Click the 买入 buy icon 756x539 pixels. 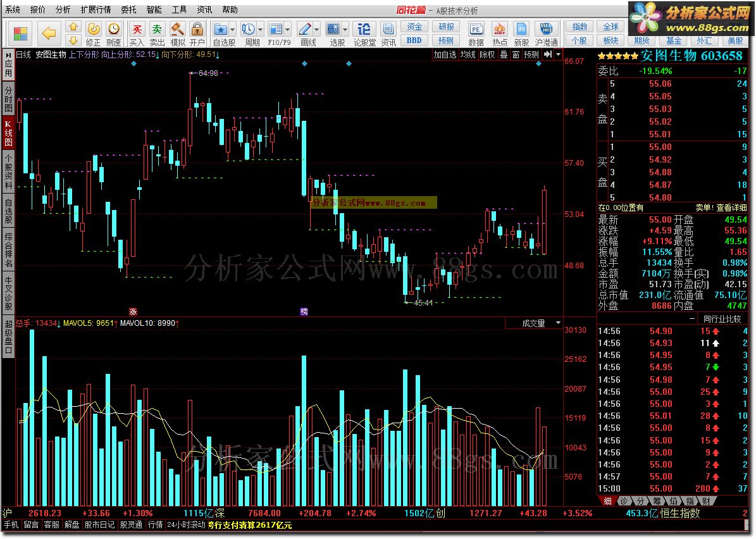(x=137, y=34)
